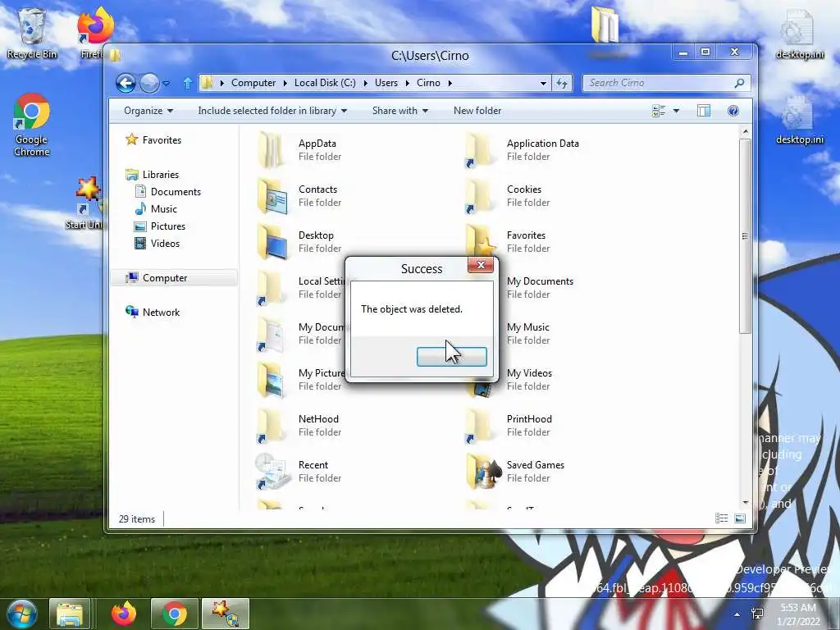Select the My Pictures folder icon
This screenshot has width=840, height=630.
[x=272, y=379]
